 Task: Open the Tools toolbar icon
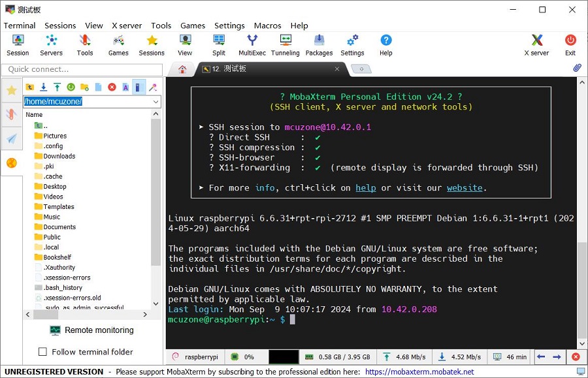[x=85, y=45]
